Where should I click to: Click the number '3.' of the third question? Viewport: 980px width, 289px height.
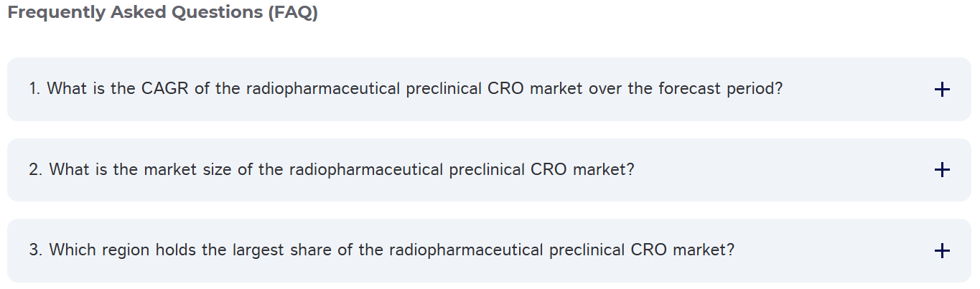36,250
